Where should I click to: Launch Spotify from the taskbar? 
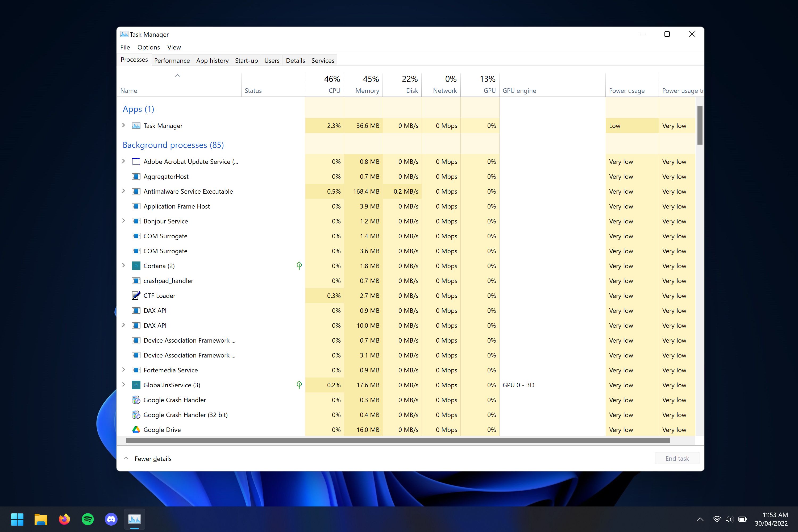click(88, 519)
